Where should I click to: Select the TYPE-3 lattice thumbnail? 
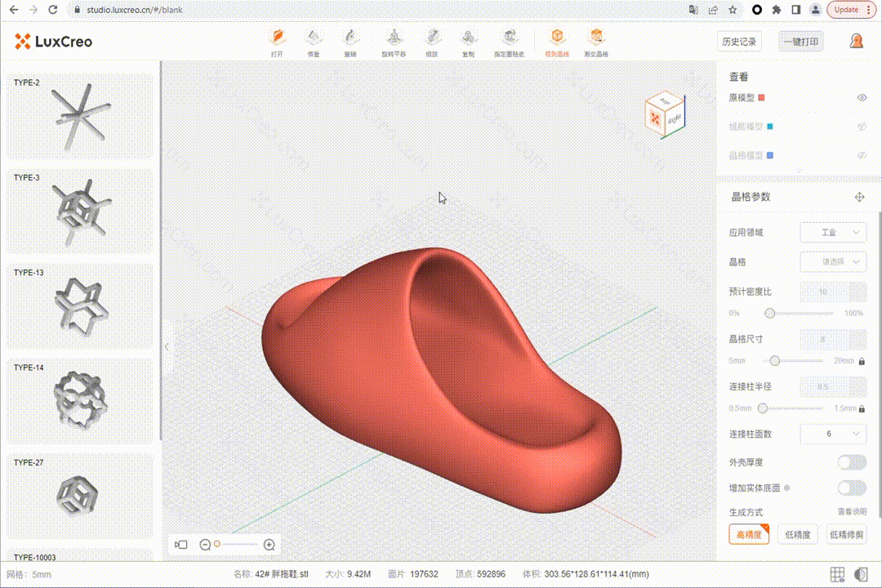pyautogui.click(x=79, y=211)
